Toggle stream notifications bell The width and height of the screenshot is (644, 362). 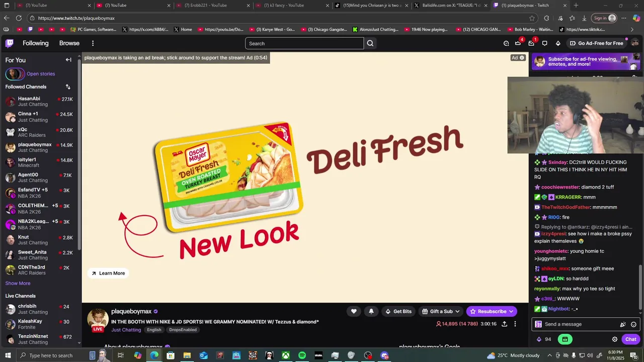point(371,311)
